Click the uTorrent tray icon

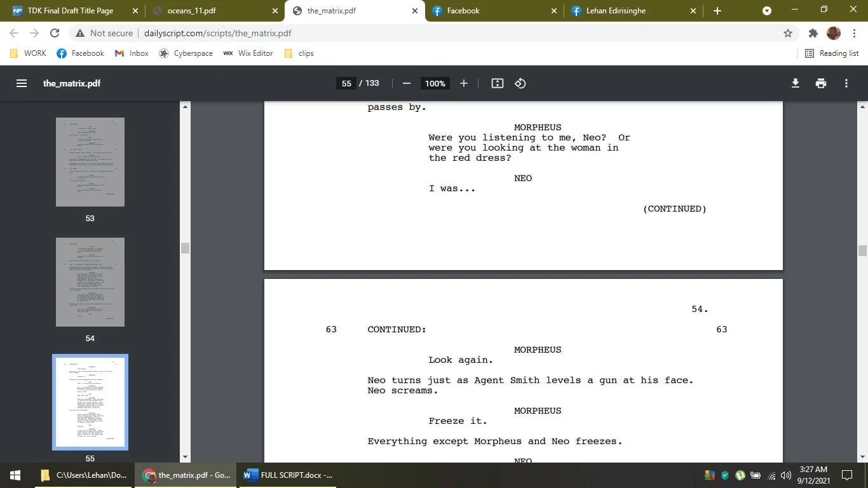pyautogui.click(x=740, y=475)
